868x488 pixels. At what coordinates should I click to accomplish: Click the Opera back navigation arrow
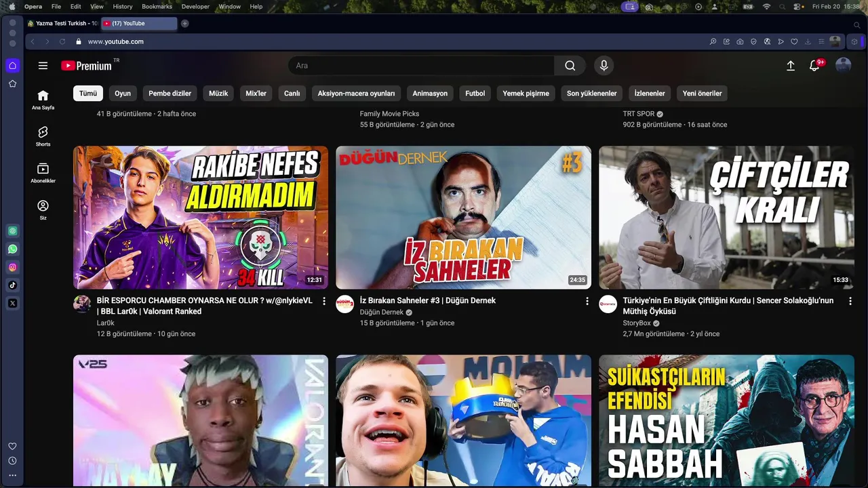33,41
